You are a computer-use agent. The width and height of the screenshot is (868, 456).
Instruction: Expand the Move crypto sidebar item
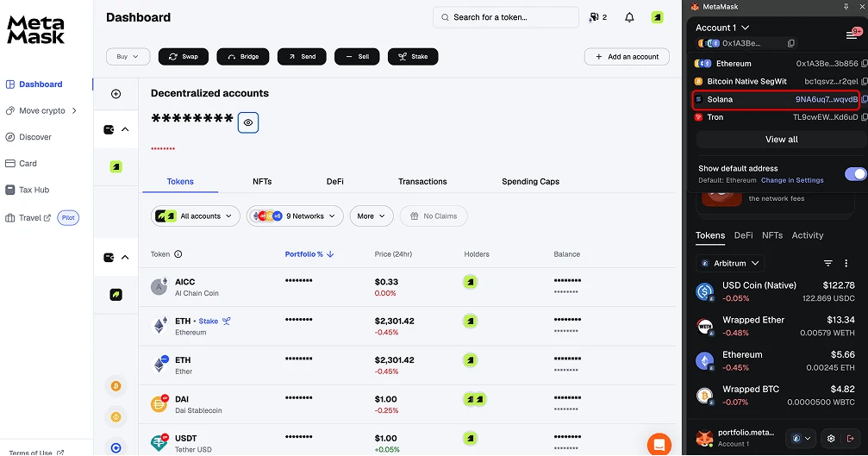(x=41, y=110)
